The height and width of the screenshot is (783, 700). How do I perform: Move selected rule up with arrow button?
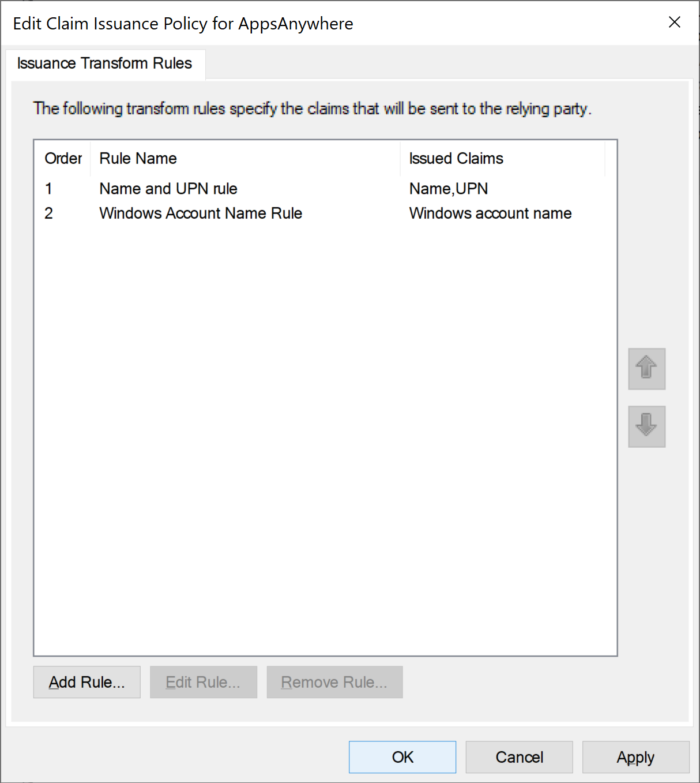[x=646, y=369]
